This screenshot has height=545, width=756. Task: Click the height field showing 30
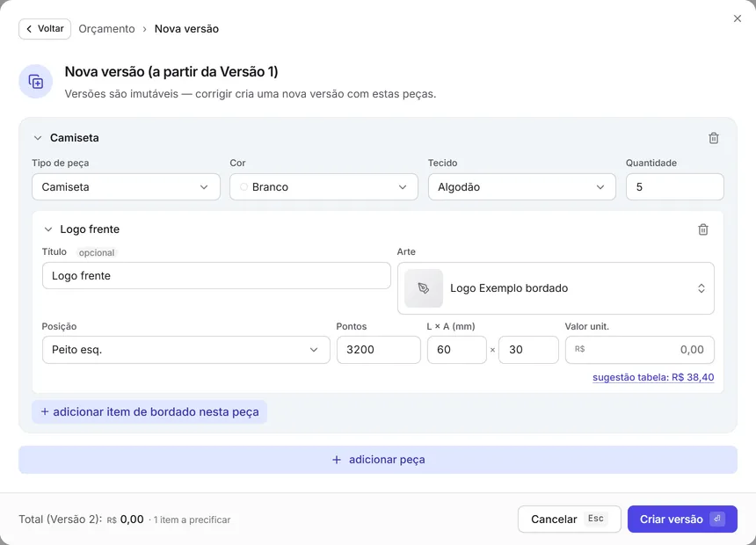point(528,350)
